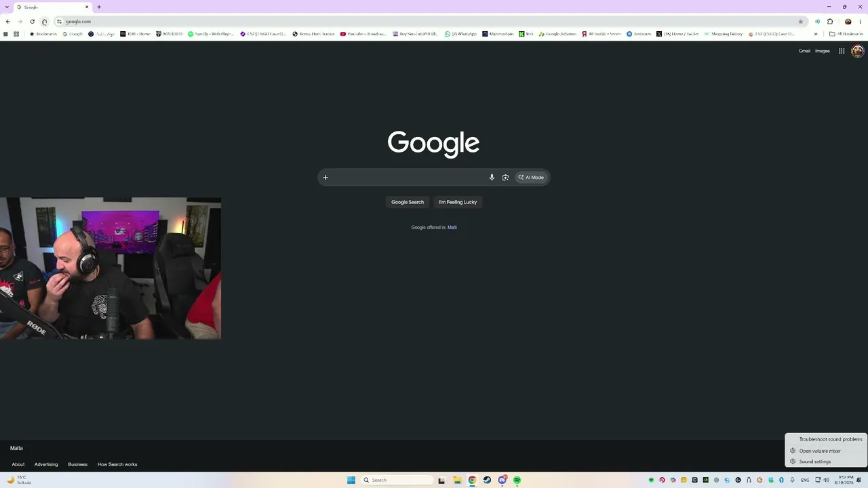The width and height of the screenshot is (868, 488).
Task: Open the Google account avatar
Action: (858, 51)
